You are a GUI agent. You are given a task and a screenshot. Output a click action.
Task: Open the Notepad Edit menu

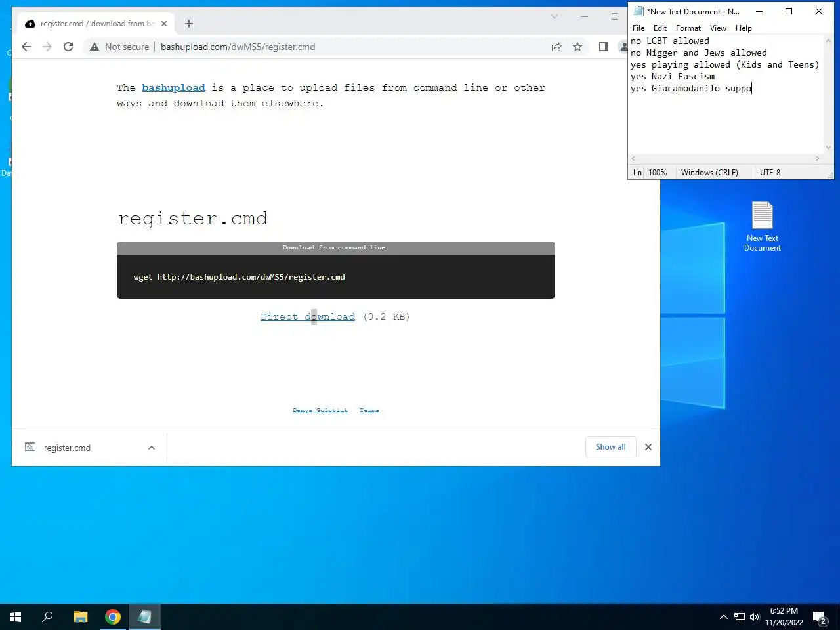coord(660,28)
